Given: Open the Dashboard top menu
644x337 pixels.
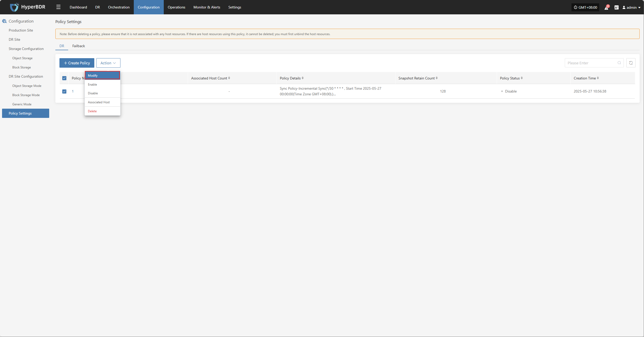Looking at the screenshot, I should click(78, 7).
